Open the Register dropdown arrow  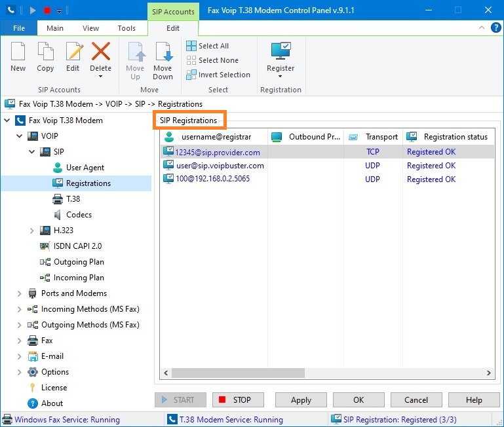click(x=281, y=77)
